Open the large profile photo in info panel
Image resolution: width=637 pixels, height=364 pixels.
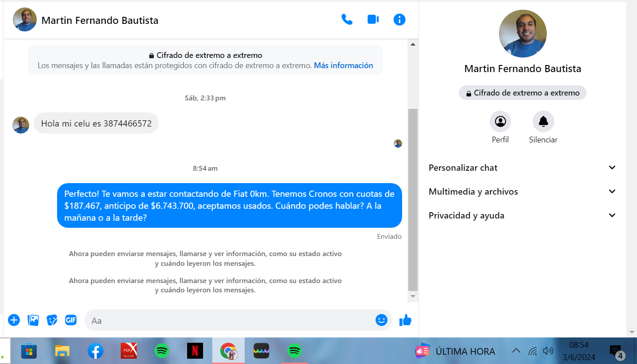point(523,34)
